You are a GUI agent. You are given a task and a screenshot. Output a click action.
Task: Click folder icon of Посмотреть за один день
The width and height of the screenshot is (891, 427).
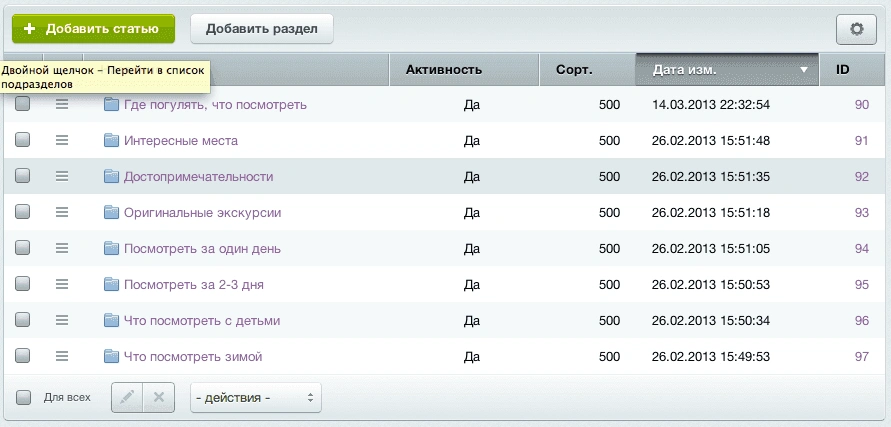(111, 248)
